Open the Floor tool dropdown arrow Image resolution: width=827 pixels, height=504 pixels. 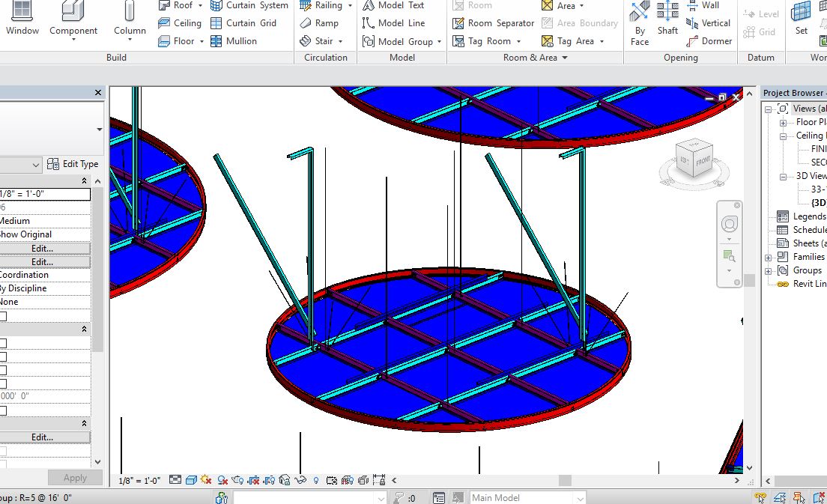point(202,42)
